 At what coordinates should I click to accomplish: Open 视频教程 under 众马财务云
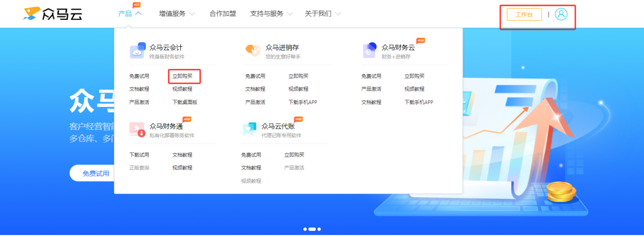point(414,89)
